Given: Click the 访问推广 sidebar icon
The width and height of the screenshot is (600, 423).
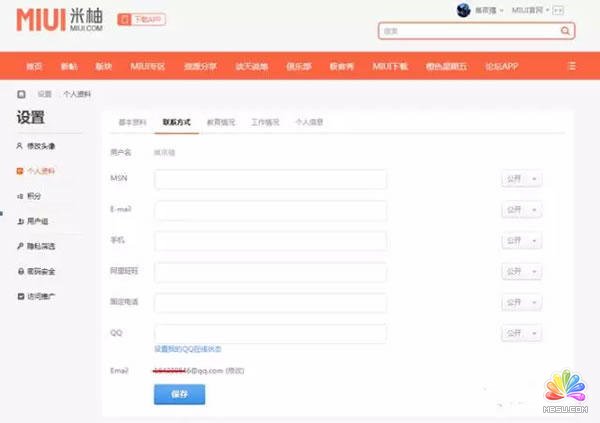Looking at the screenshot, I should click(20, 296).
